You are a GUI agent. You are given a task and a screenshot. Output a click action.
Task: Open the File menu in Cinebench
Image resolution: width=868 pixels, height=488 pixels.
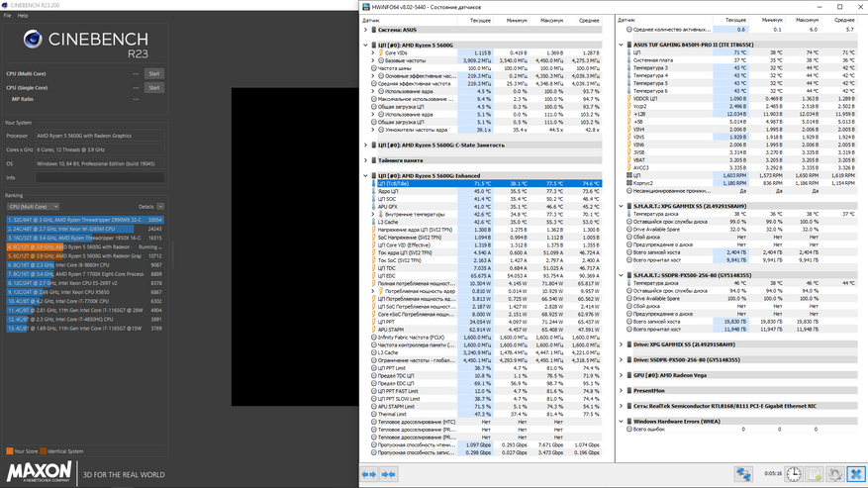click(7, 16)
